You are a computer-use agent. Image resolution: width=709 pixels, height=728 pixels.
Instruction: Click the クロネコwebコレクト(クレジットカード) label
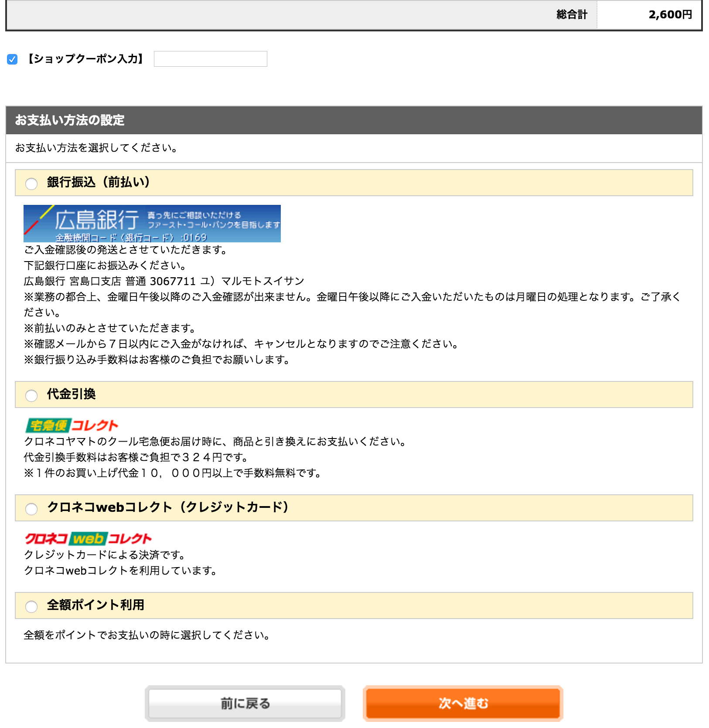[168, 507]
